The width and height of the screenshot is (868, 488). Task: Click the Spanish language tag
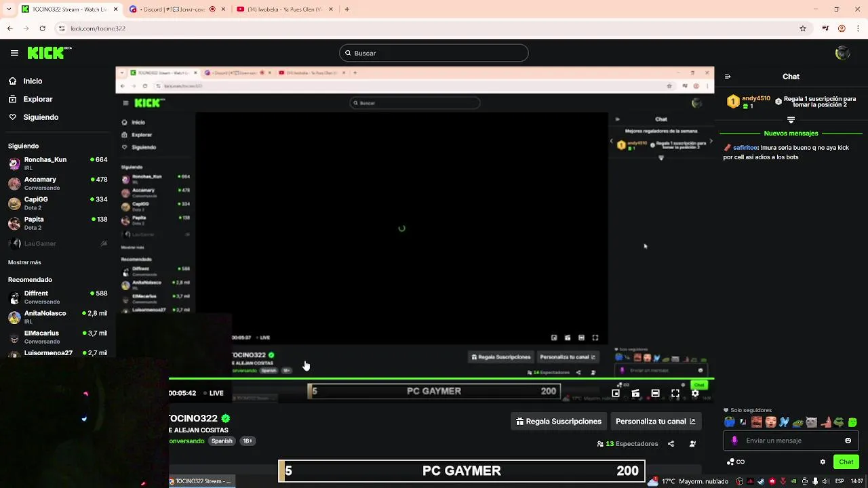222,441
